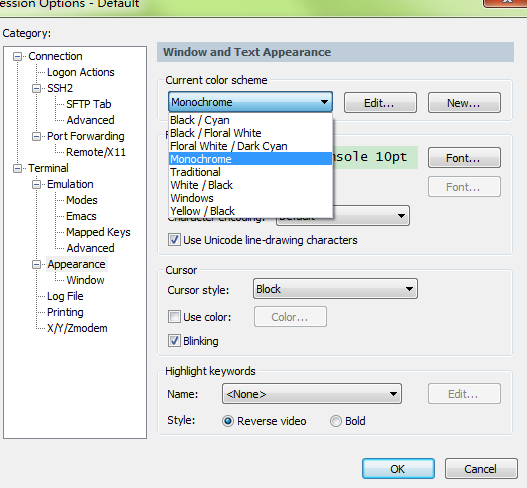The height and width of the screenshot is (488, 527).
Task: Open the normal Font... dialog button
Action: pos(464,158)
